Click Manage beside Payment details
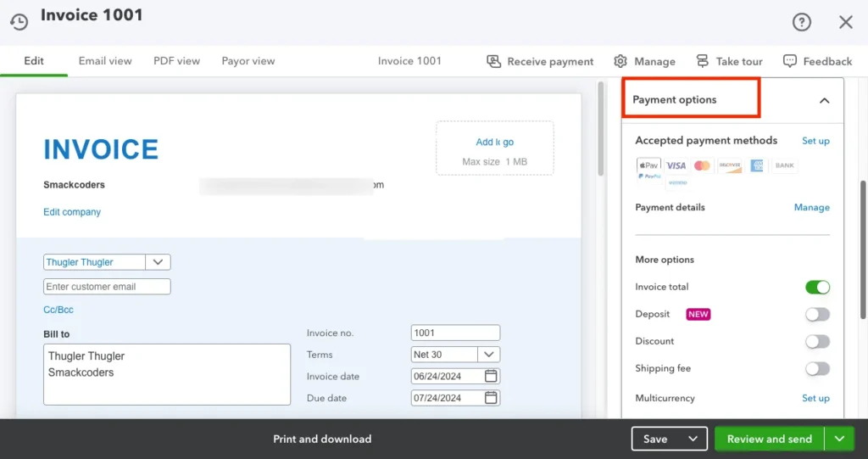This screenshot has height=459, width=868. (811, 207)
